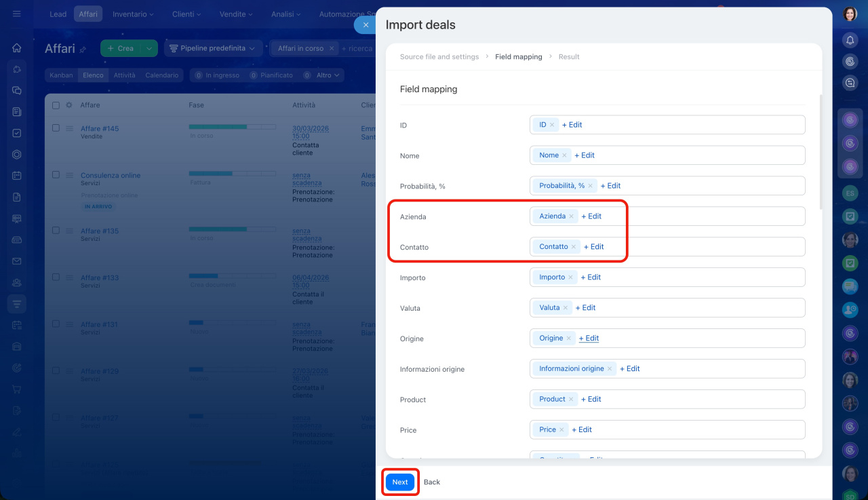The image size is (868, 500).
Task: Open the mail icon in left sidebar
Action: click(x=17, y=261)
